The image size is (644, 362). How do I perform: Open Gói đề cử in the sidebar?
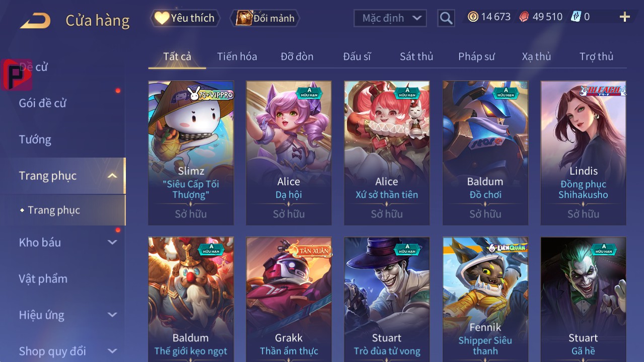43,103
